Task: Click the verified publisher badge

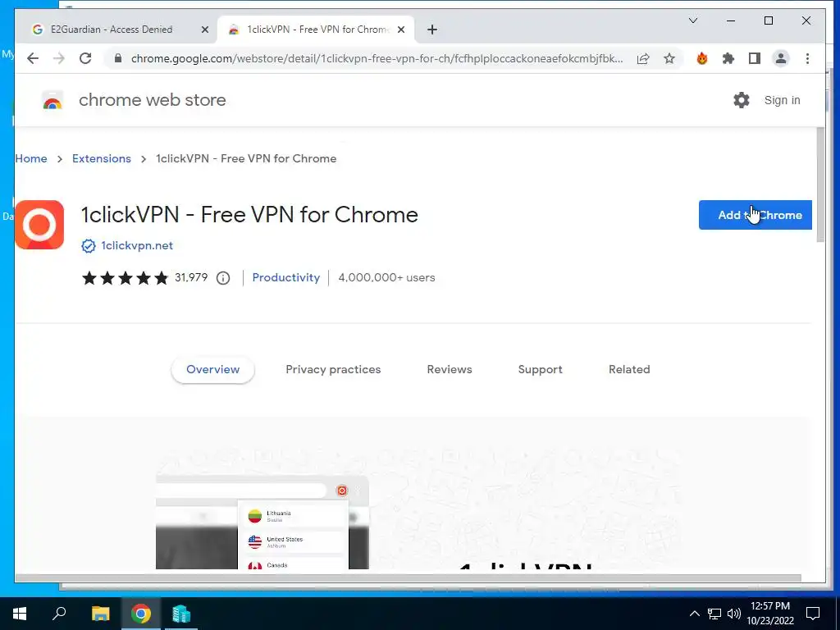Action: pyautogui.click(x=89, y=246)
